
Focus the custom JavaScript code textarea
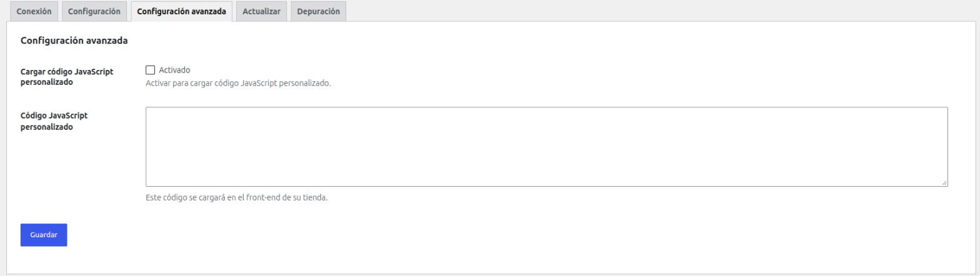pyautogui.click(x=547, y=147)
